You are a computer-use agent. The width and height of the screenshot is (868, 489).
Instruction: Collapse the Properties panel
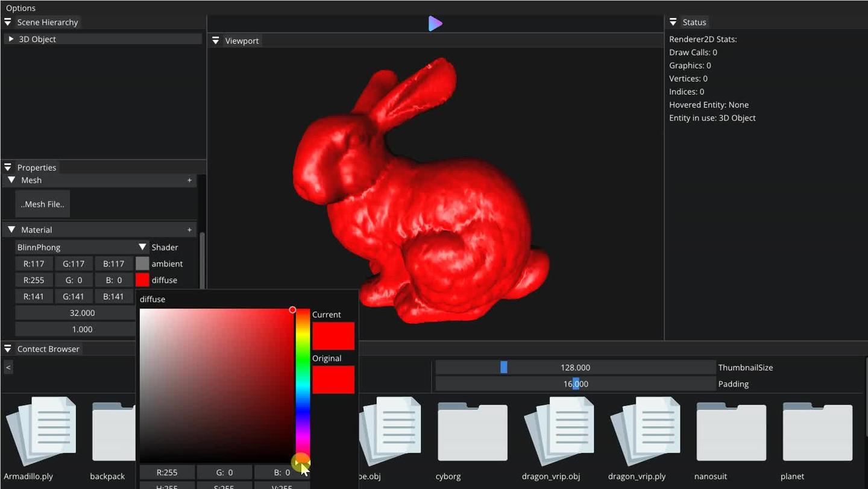pos(8,168)
